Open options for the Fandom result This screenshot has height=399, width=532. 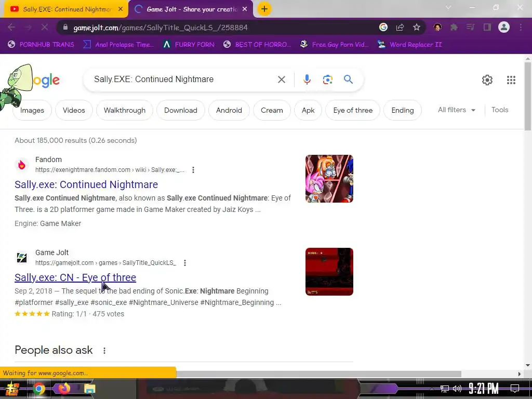point(193,170)
